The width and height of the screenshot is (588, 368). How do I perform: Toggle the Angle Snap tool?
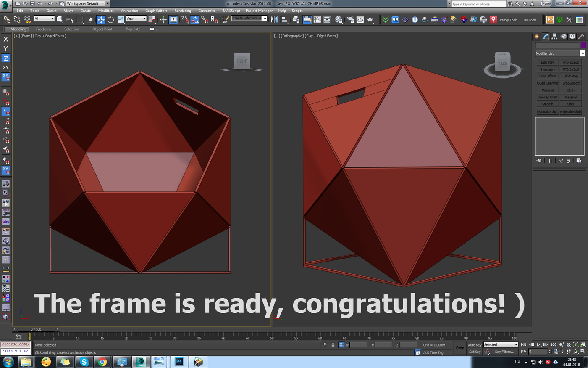click(195, 19)
